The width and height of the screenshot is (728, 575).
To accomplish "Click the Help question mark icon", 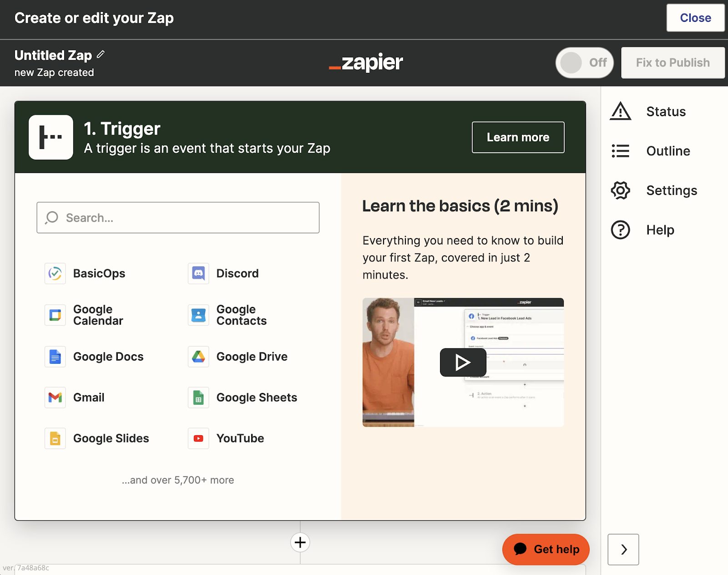I will click(x=621, y=230).
